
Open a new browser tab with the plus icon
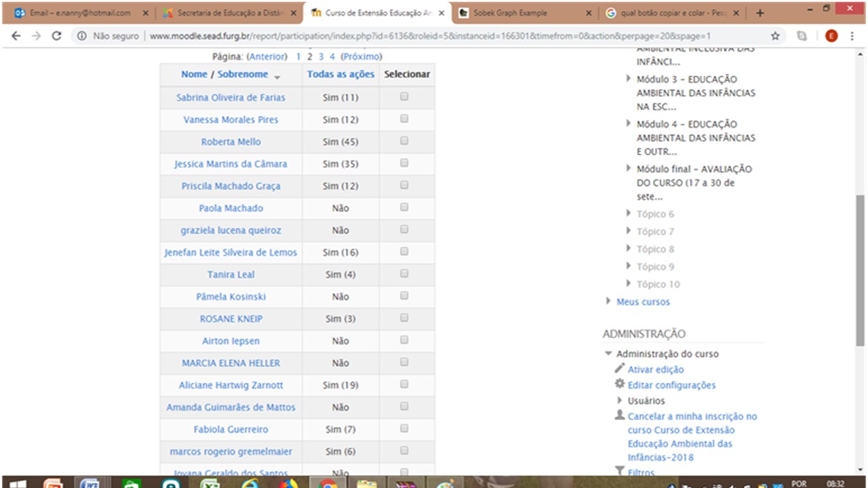pyautogui.click(x=759, y=13)
